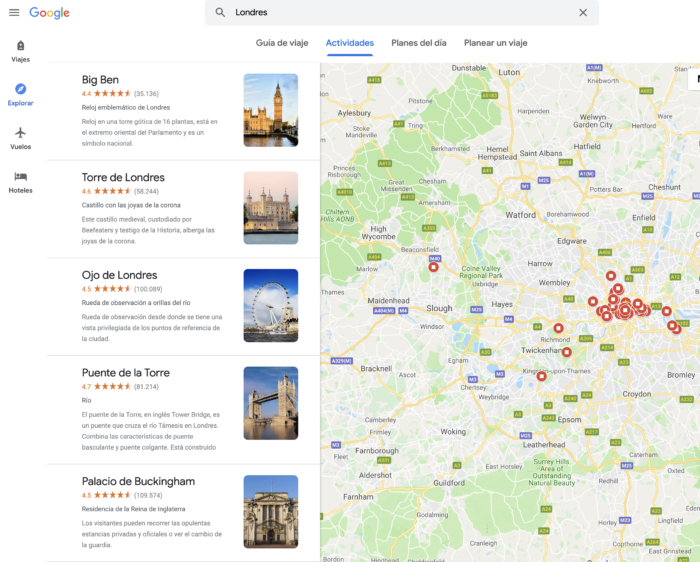Click the map pin near Twickenham
This screenshot has height=562, width=700.
coord(566,352)
